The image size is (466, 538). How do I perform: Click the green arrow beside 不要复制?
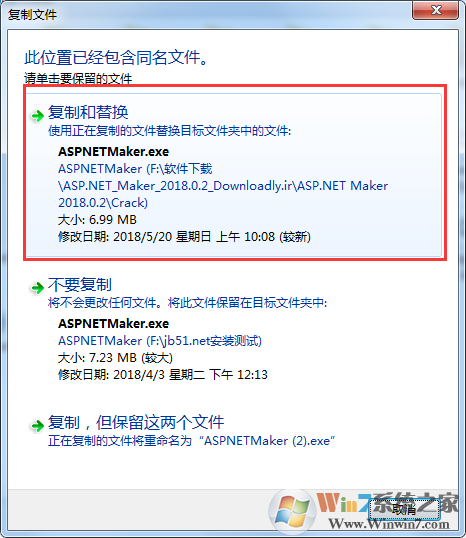(37, 288)
